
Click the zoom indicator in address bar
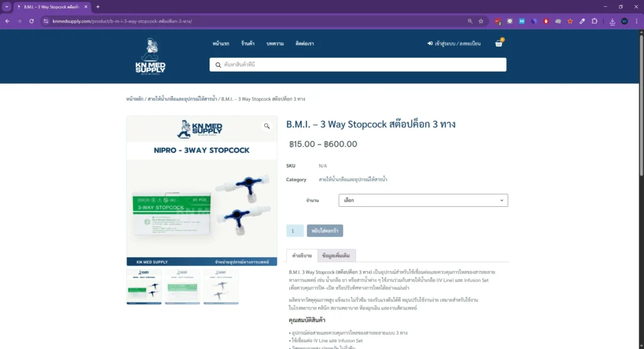click(470, 21)
